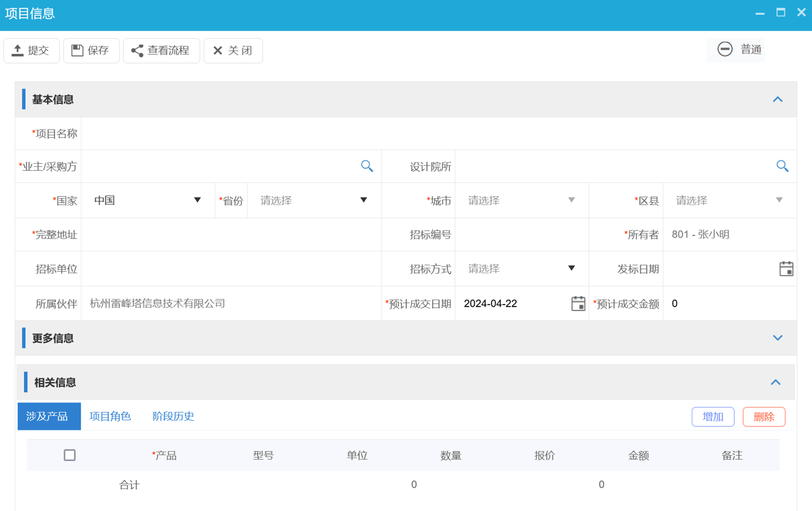Open the 发标日期 calendar picker
Screen dimensions: 812x511
click(x=786, y=269)
